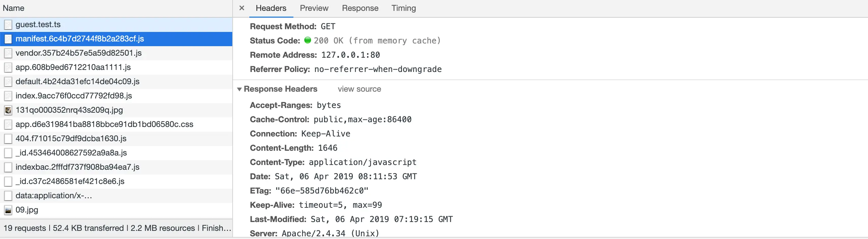Click the vendor.357b24b57e5a59d82501.js file icon

(x=8, y=53)
